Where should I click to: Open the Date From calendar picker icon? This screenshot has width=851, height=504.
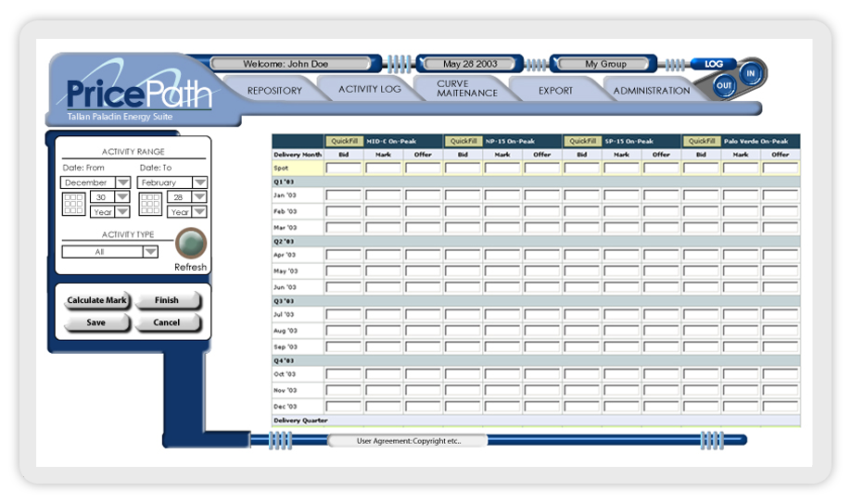pos(73,204)
